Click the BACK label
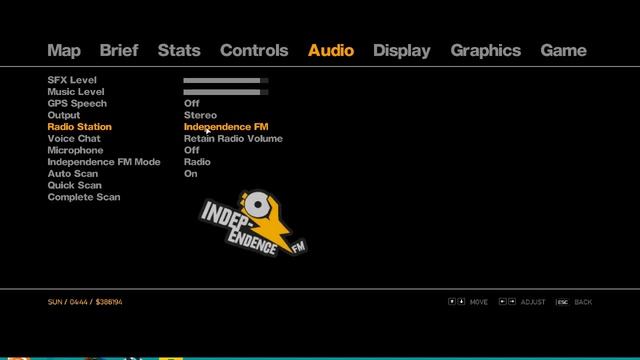This screenshot has width=640, height=360. click(583, 302)
